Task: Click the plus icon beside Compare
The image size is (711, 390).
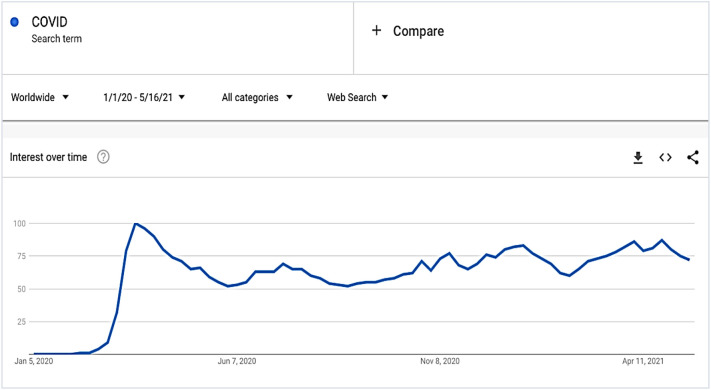Action: coord(376,30)
